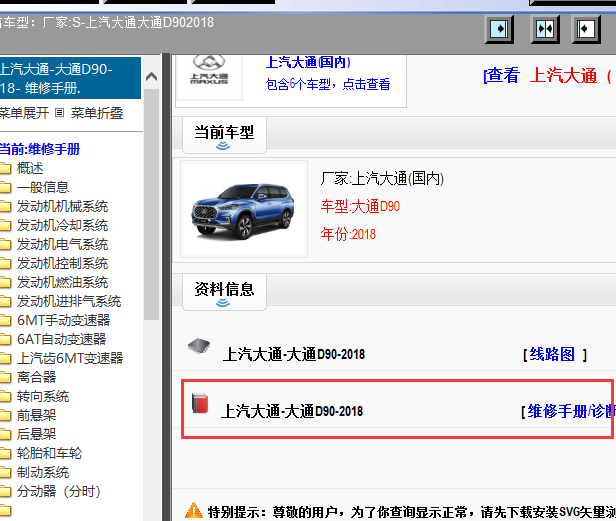Click 菜单展开 to expand the menu
The width and height of the screenshot is (616, 521).
(24, 113)
